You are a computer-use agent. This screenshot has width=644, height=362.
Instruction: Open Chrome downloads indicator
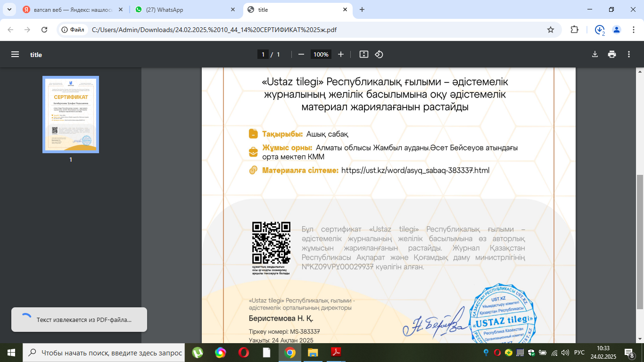(x=600, y=30)
